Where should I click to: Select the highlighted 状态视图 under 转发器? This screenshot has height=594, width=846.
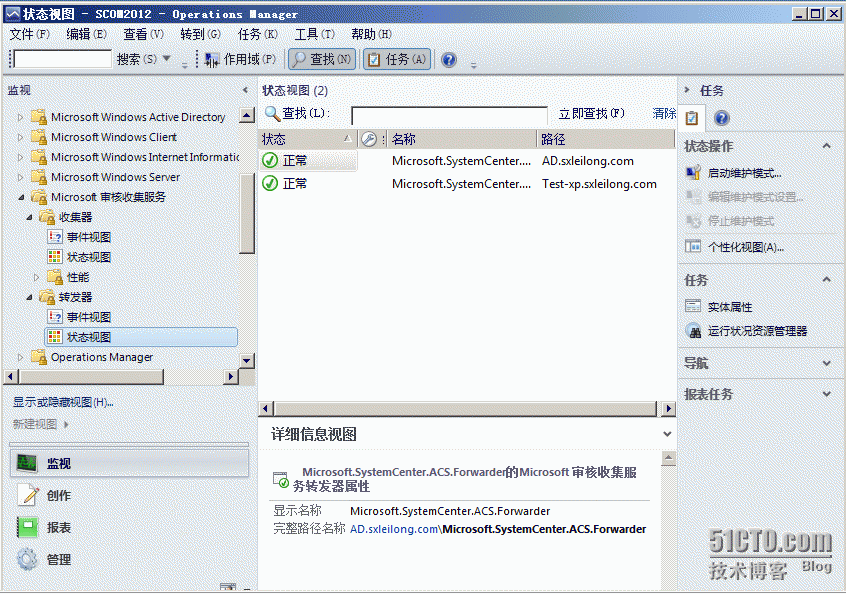[141, 337]
